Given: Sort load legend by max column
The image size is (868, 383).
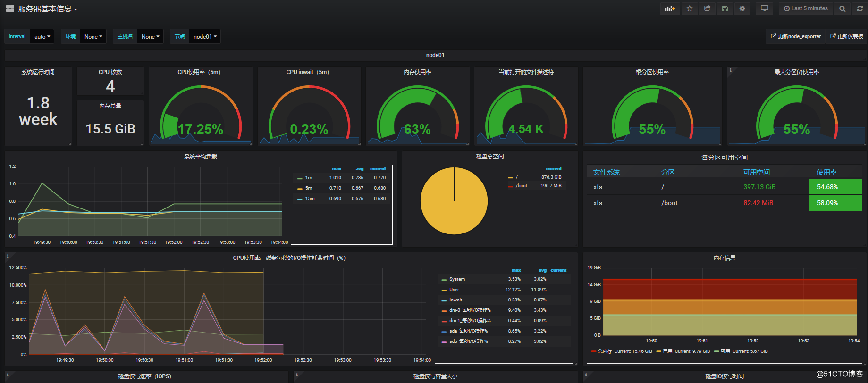Looking at the screenshot, I should pyautogui.click(x=337, y=169).
